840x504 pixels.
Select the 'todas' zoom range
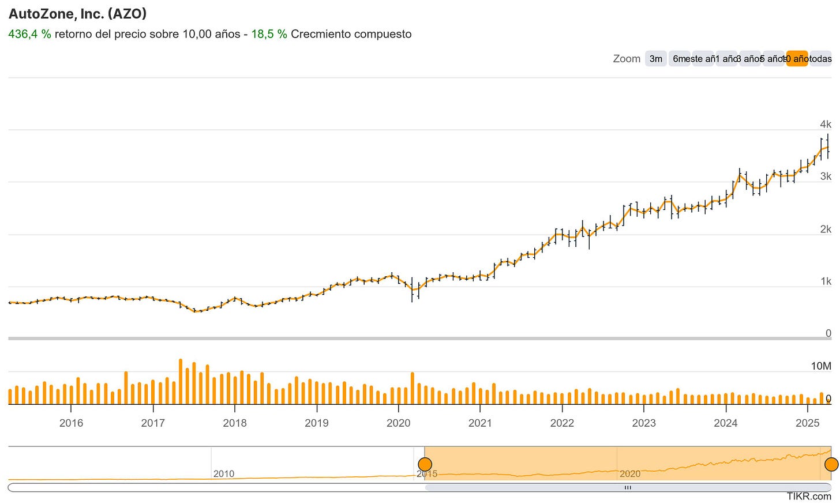tap(820, 59)
